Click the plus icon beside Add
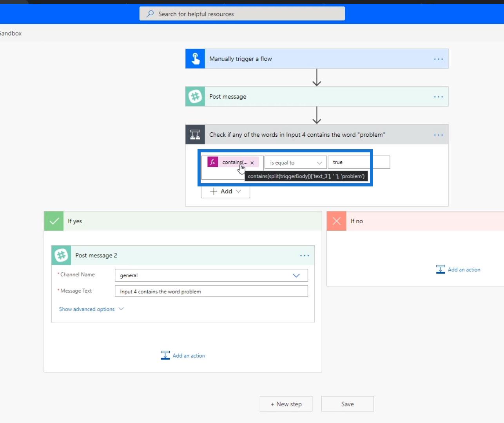Image resolution: width=504 pixels, height=423 pixels. pos(214,191)
